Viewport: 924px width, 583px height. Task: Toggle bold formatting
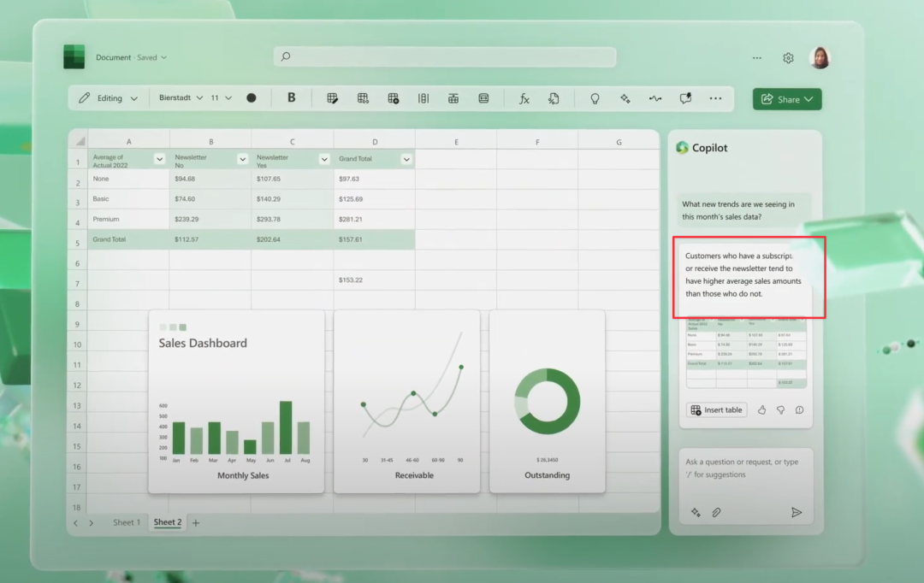pos(291,97)
